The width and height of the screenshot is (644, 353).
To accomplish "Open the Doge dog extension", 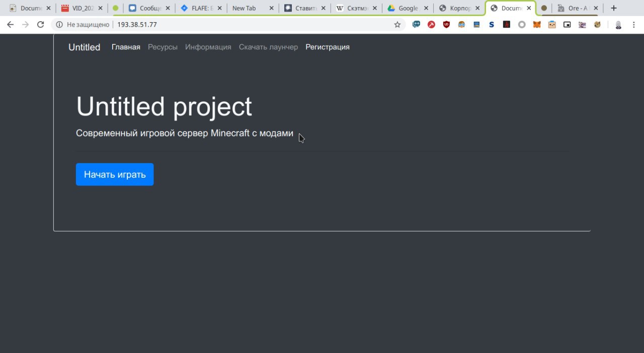I will pos(597,24).
